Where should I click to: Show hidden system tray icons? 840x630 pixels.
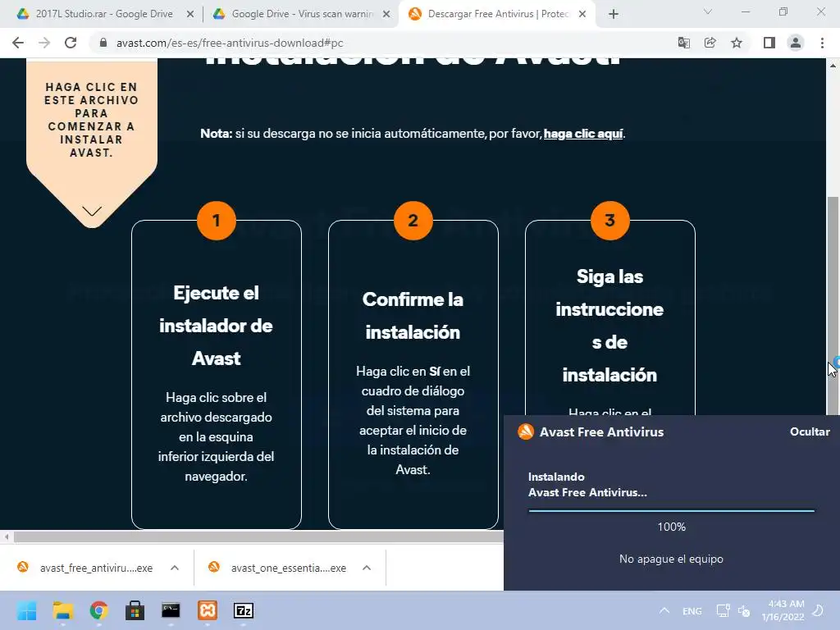[664, 610]
